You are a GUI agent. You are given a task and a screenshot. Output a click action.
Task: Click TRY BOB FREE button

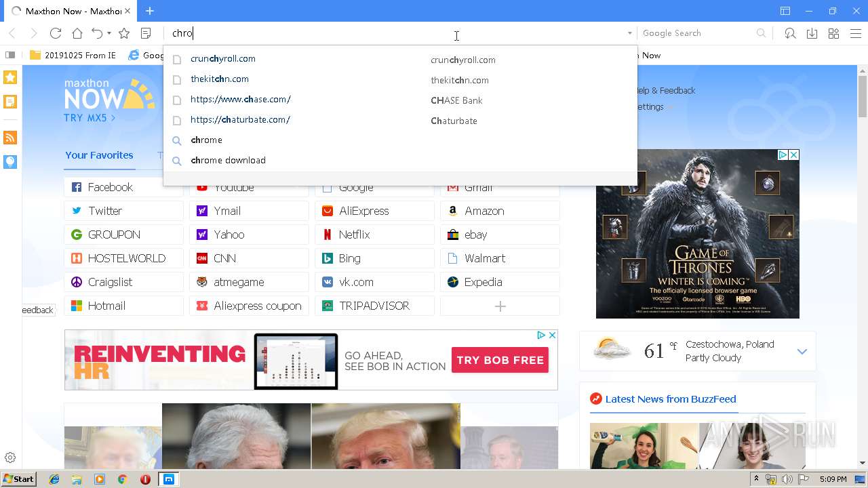tap(500, 360)
